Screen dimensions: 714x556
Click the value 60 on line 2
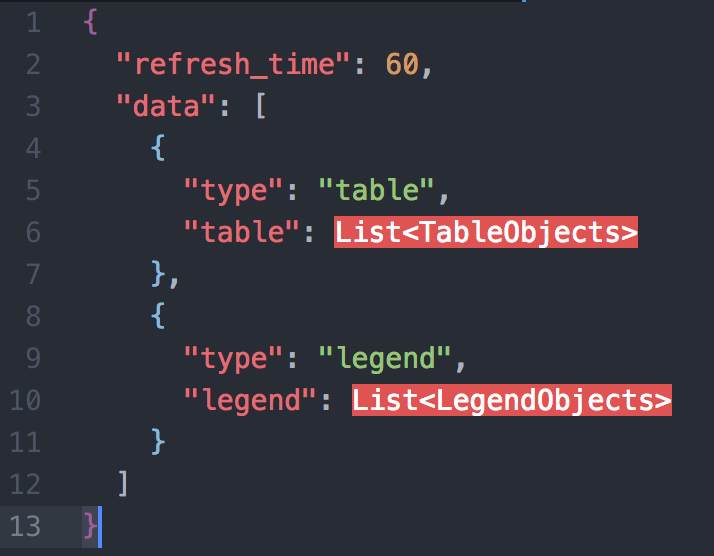click(x=402, y=64)
